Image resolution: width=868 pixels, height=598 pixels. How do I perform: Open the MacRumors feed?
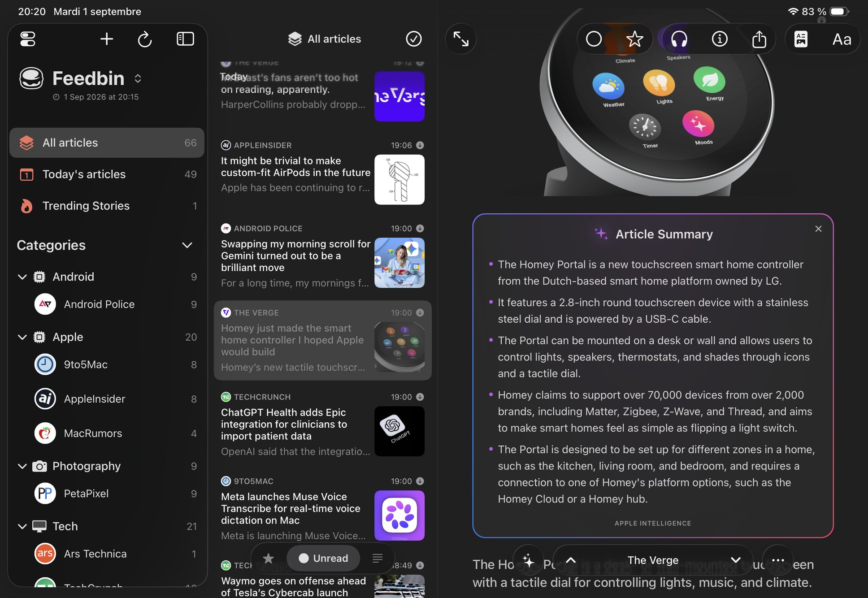(x=107, y=433)
